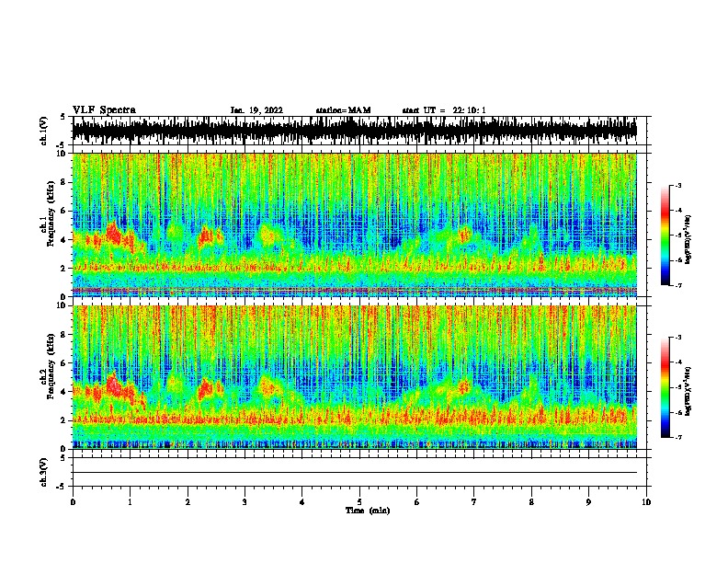
Task: Click the "3" tick on the time axis
Action: (x=245, y=502)
